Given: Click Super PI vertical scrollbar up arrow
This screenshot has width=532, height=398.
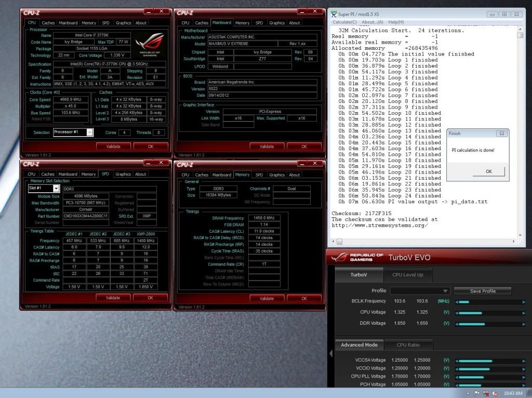Looking at the screenshot, I should pos(520,29).
